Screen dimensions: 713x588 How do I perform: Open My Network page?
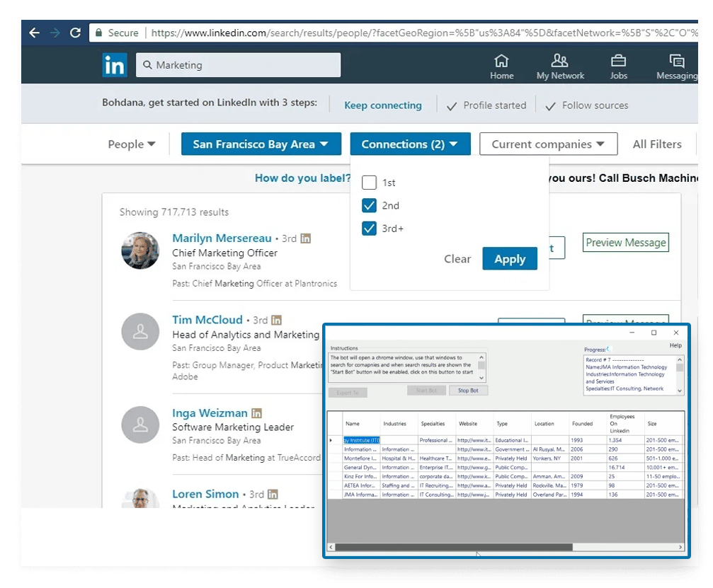click(x=560, y=67)
